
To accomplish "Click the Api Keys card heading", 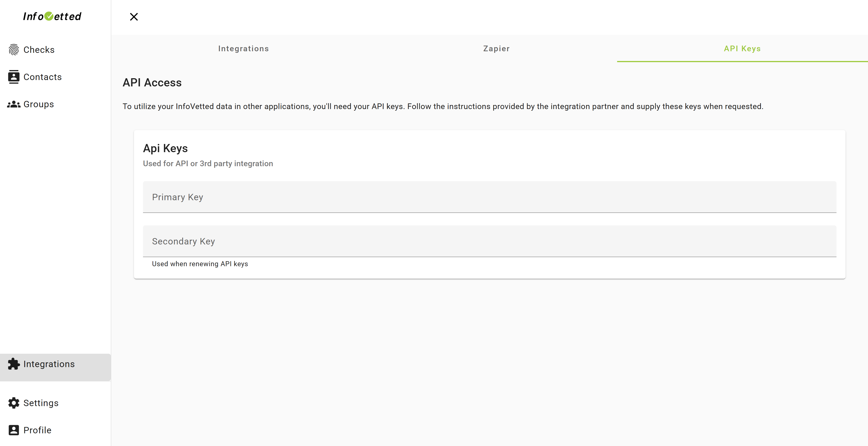I will coord(165,148).
